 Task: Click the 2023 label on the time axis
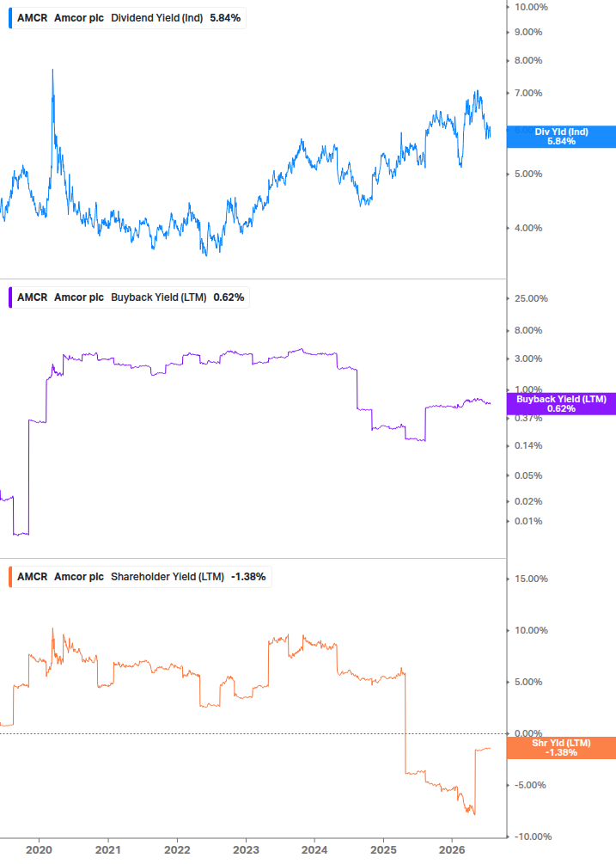(246, 850)
